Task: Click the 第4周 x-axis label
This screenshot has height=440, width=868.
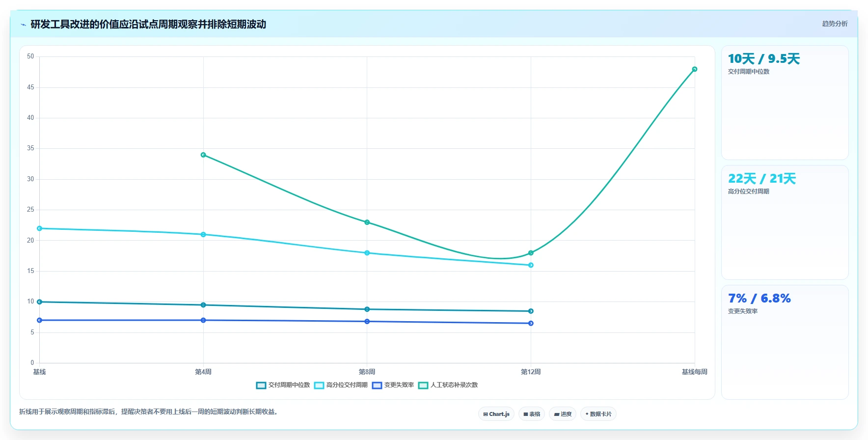Action: [x=203, y=372]
